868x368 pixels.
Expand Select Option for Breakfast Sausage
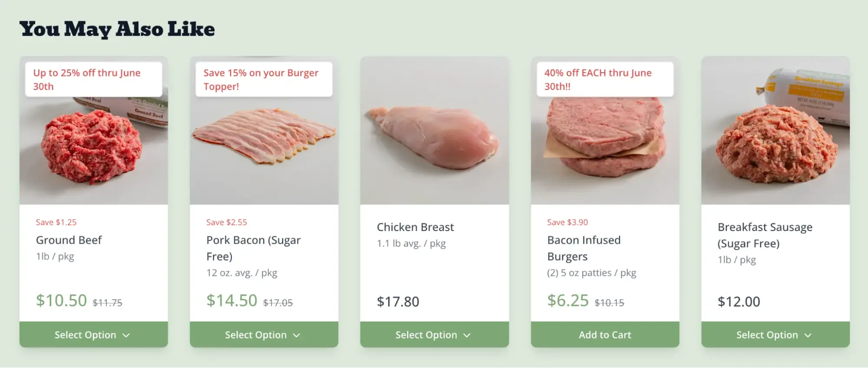coord(775,335)
